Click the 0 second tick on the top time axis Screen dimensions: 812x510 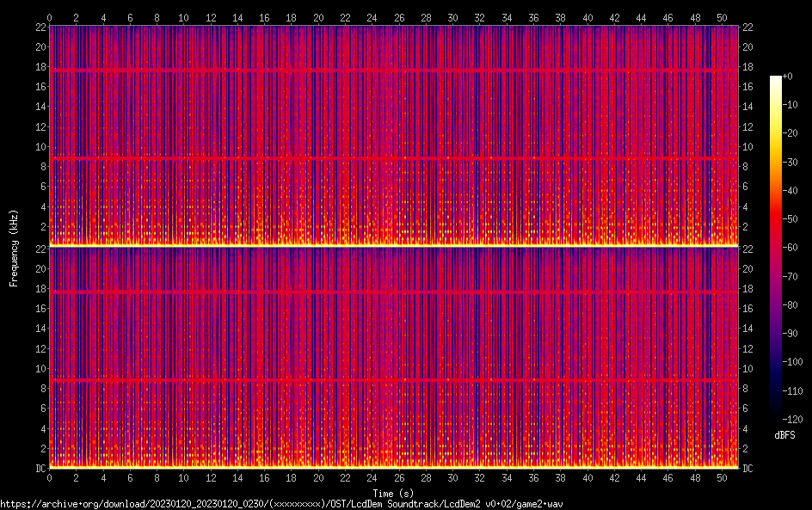click(x=50, y=17)
